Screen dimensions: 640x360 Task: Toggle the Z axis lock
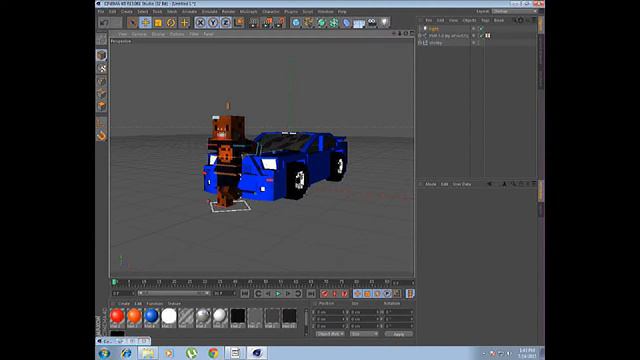click(225, 23)
